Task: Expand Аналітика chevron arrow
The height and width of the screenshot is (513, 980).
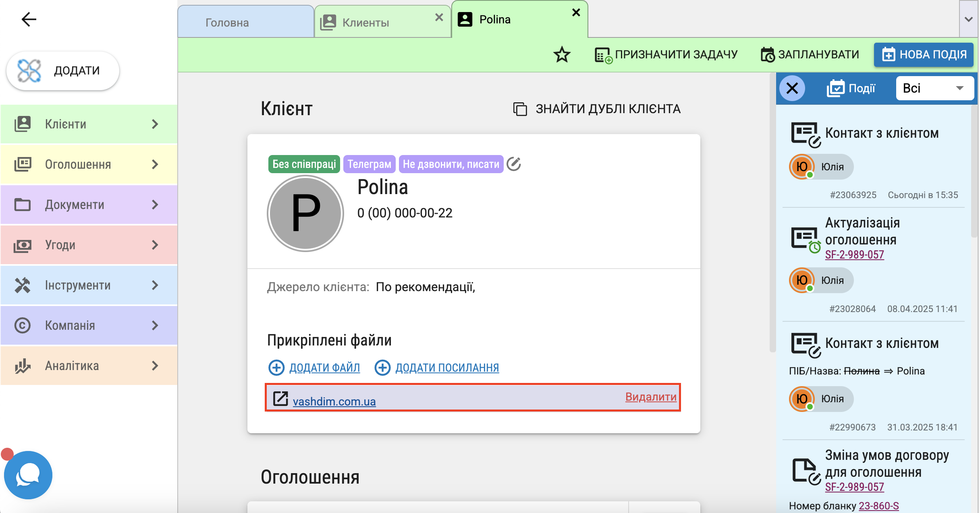Action: (x=155, y=366)
